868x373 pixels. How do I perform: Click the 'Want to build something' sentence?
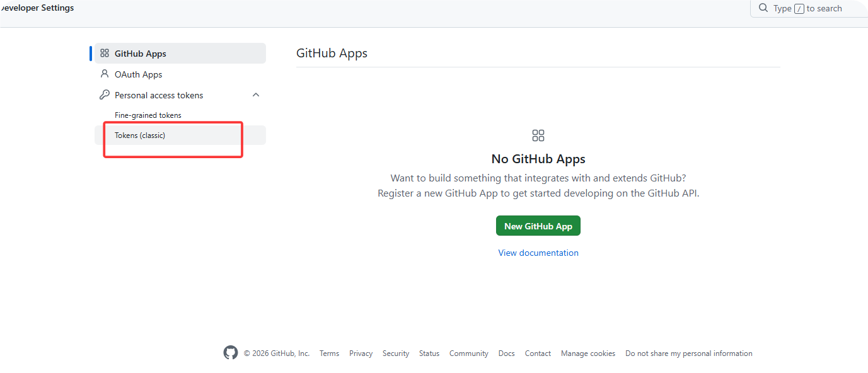tap(538, 178)
